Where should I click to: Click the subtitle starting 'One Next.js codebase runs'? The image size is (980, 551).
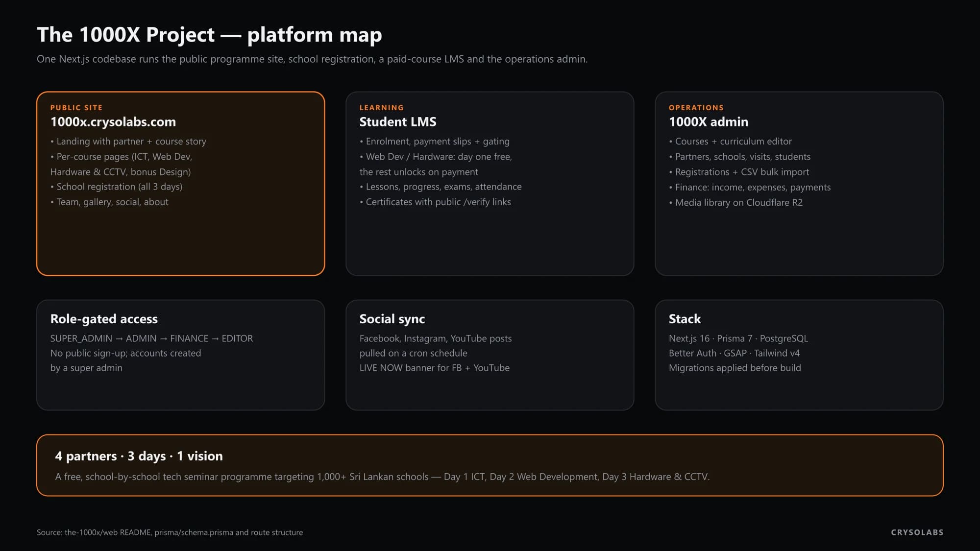click(x=312, y=59)
